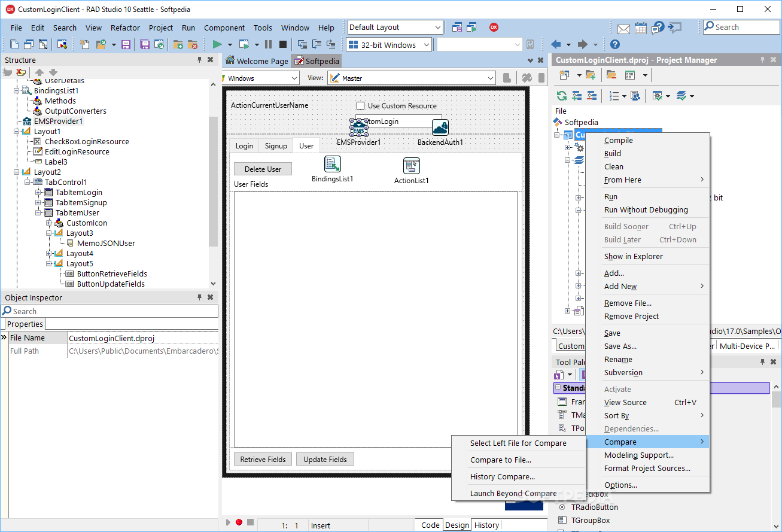
Task: Open the Component menu
Action: (x=224, y=28)
